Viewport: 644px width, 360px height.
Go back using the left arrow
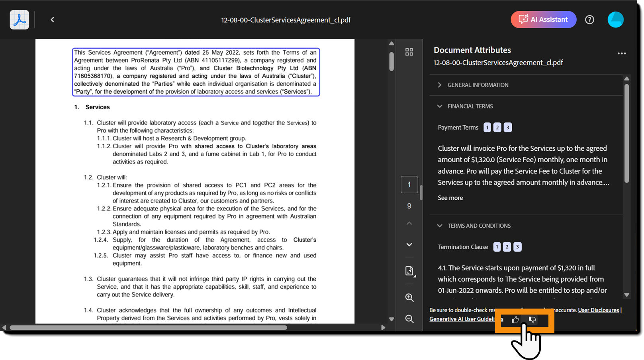[52, 20]
